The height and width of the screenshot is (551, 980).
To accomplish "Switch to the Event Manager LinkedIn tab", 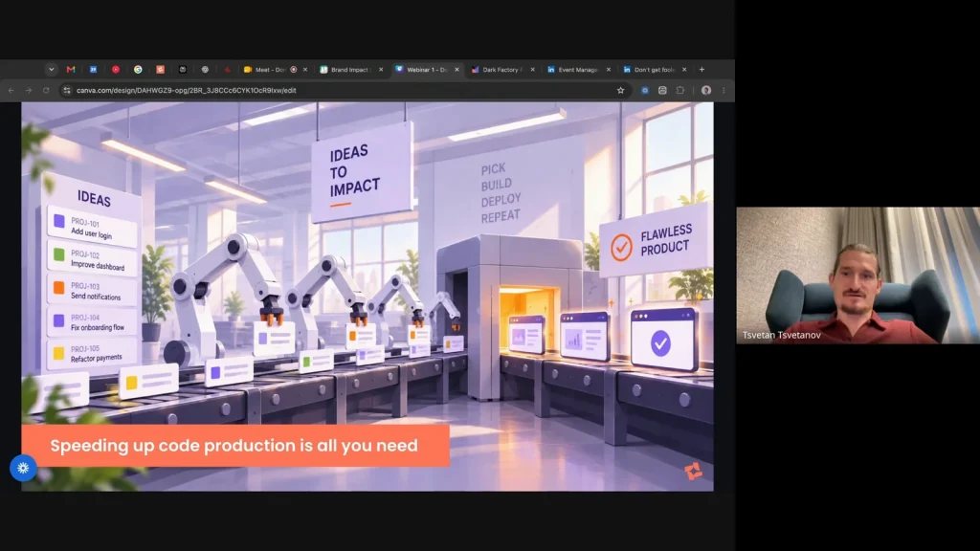I will 577,69.
